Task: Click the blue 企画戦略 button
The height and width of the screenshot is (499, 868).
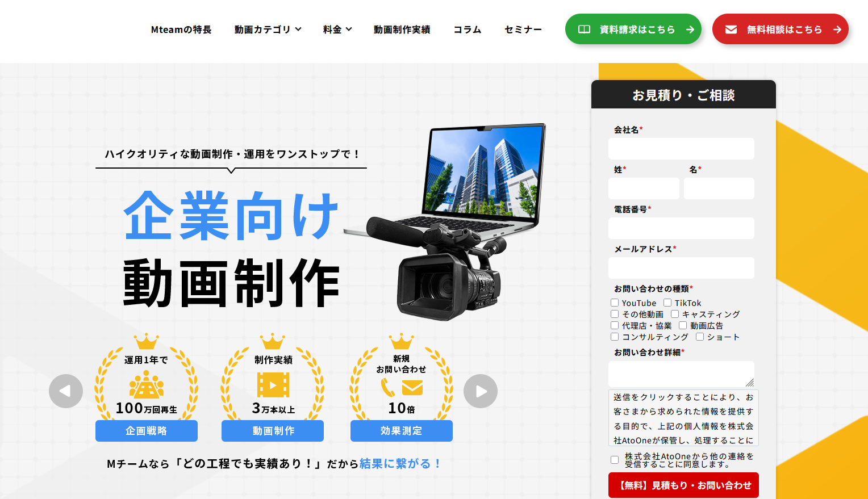Action: [x=145, y=431]
